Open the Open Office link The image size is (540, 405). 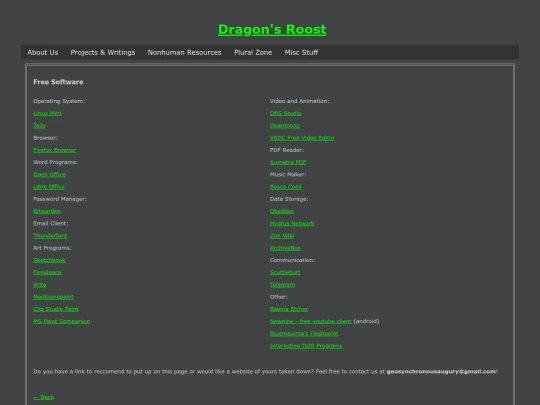coord(49,175)
